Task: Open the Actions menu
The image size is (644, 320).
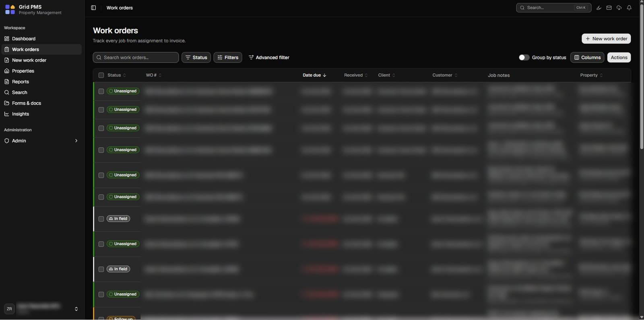Action: [619, 57]
